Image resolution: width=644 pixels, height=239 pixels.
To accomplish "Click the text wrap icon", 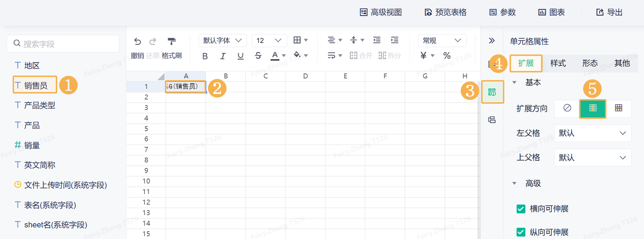I will tap(331, 56).
